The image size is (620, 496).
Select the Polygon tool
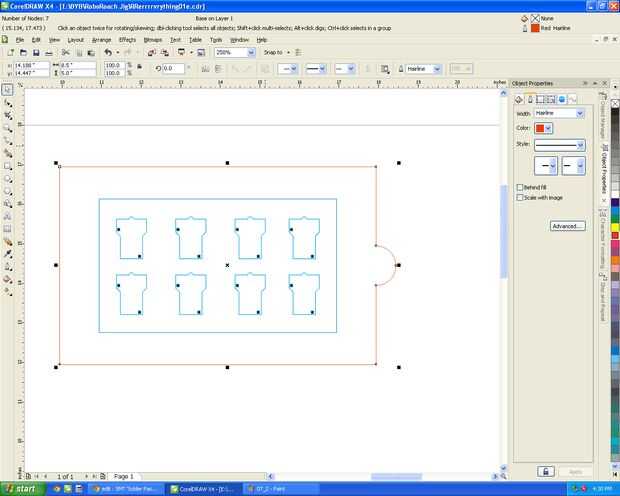click(8, 191)
